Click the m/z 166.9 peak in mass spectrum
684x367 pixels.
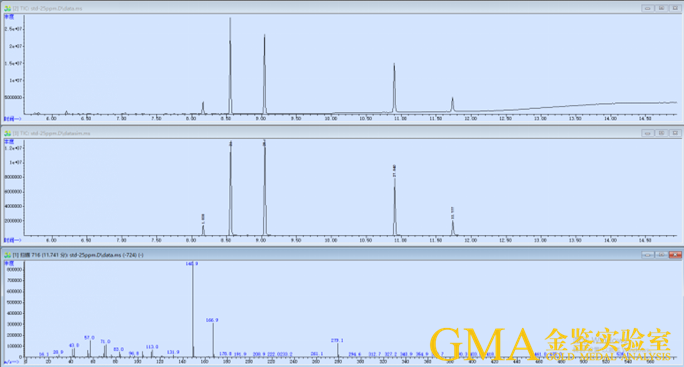point(213,340)
